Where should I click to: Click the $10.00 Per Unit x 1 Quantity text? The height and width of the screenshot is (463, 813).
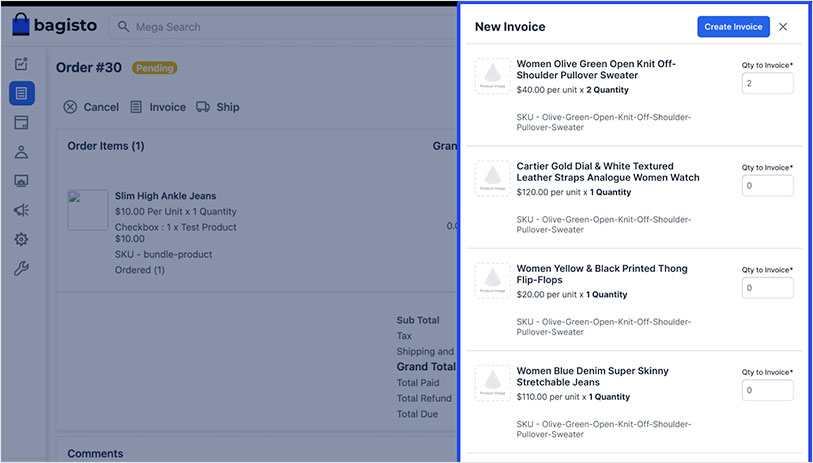[x=176, y=212]
